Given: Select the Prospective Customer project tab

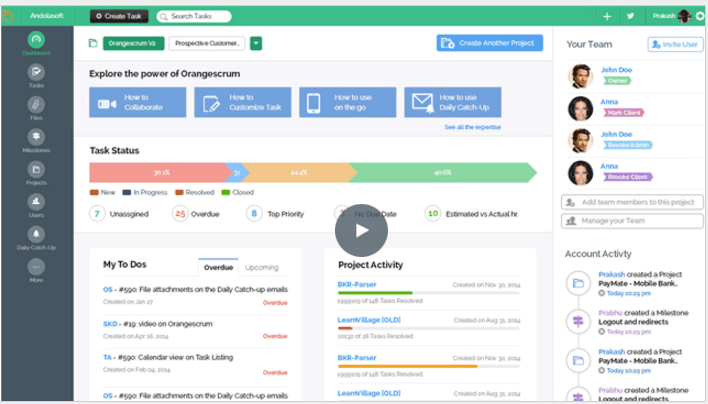Looking at the screenshot, I should 207,43.
